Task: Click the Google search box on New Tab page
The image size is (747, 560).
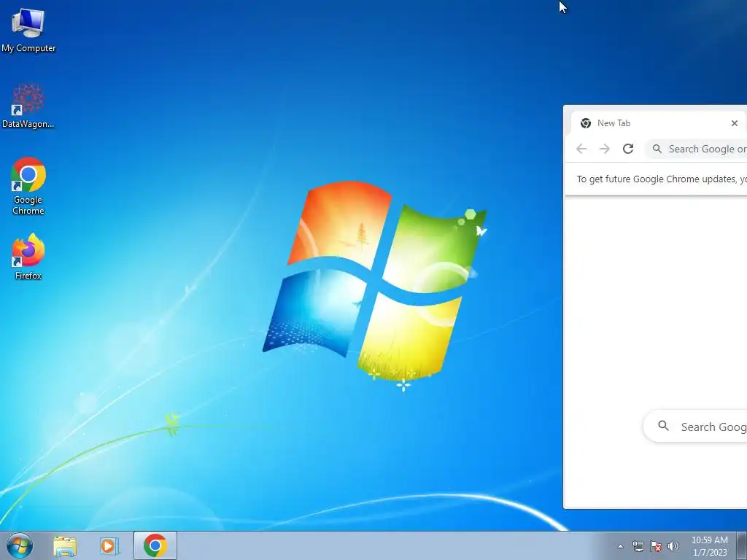Action: (x=695, y=426)
